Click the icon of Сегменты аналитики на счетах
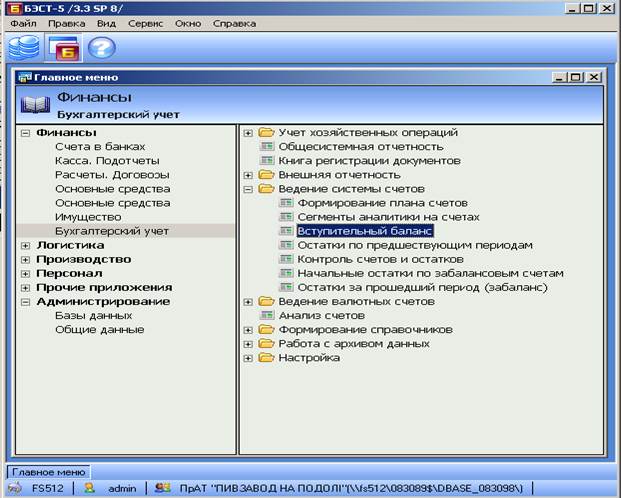Screen dimensions: 621x498 pyautogui.click(x=286, y=217)
